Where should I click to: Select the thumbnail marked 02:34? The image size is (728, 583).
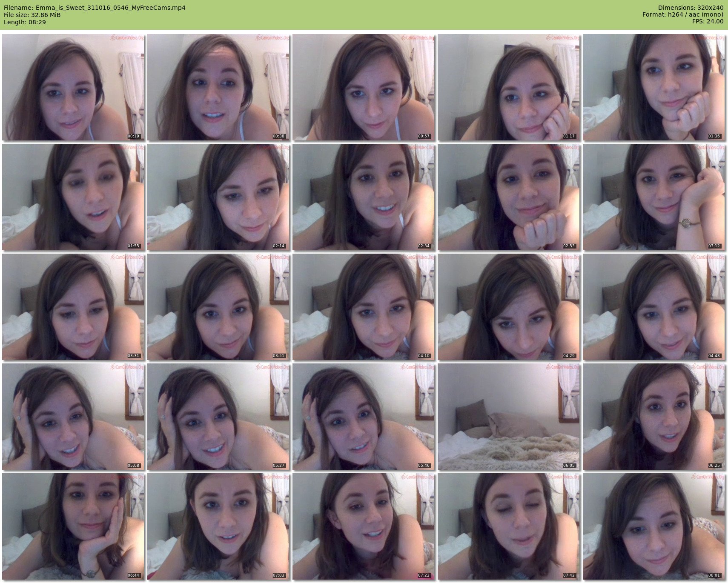click(x=364, y=197)
